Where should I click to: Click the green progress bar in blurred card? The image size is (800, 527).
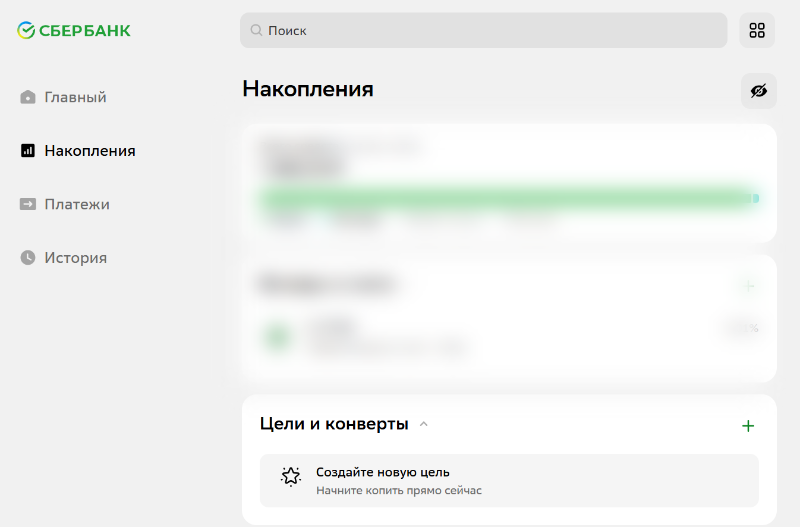tap(505, 198)
